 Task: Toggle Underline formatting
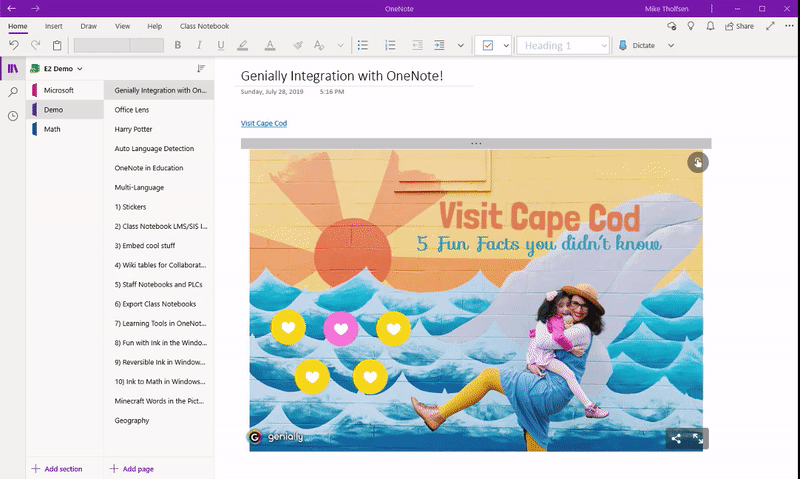click(x=220, y=45)
